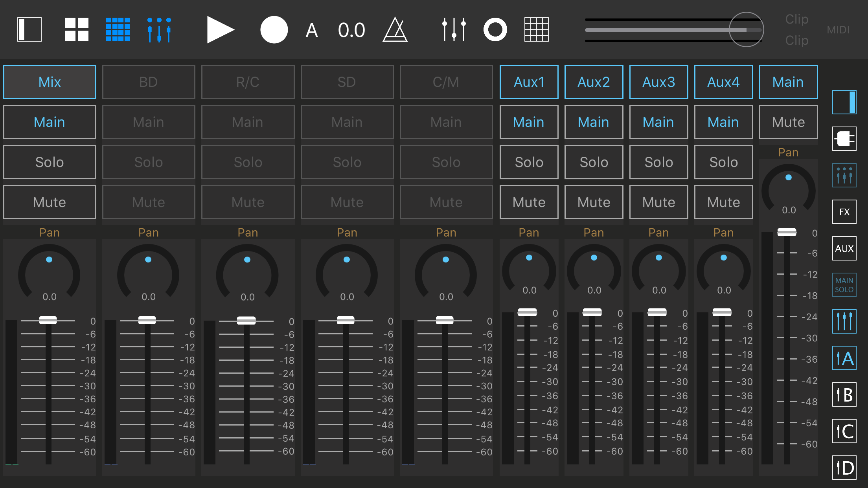This screenshot has height=488, width=868.
Task: Select the Main channel header
Action: click(x=788, y=82)
